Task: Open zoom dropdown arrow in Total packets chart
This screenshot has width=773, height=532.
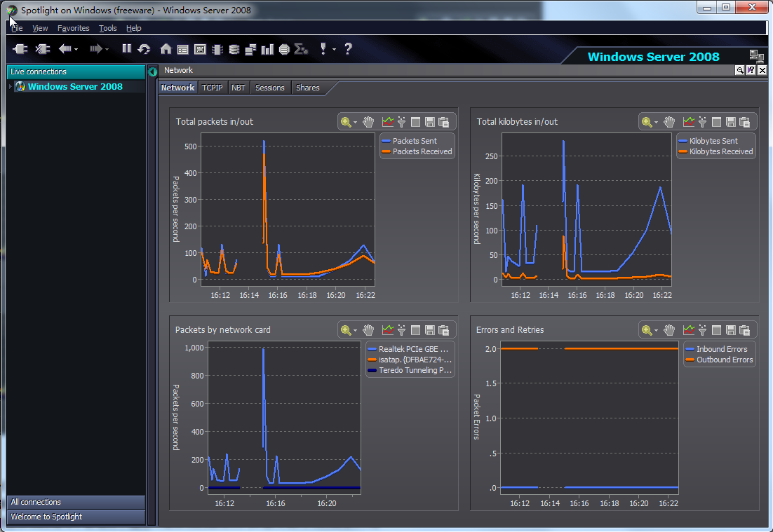Action: coord(356,122)
